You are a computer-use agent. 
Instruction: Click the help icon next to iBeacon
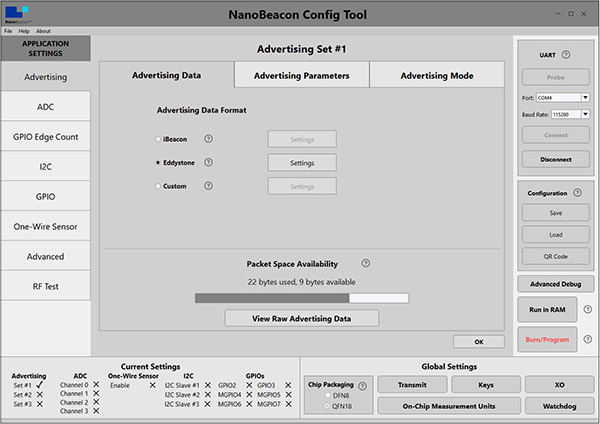click(208, 139)
